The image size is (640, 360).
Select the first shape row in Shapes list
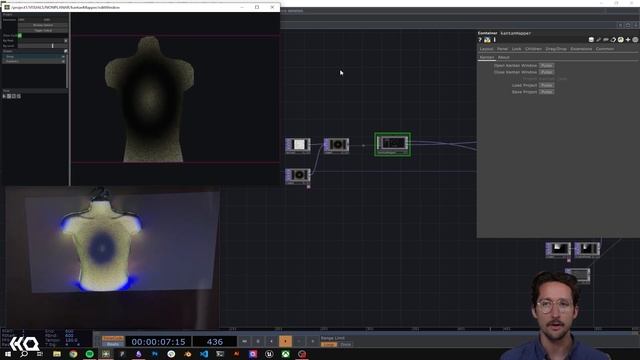[x=33, y=56]
